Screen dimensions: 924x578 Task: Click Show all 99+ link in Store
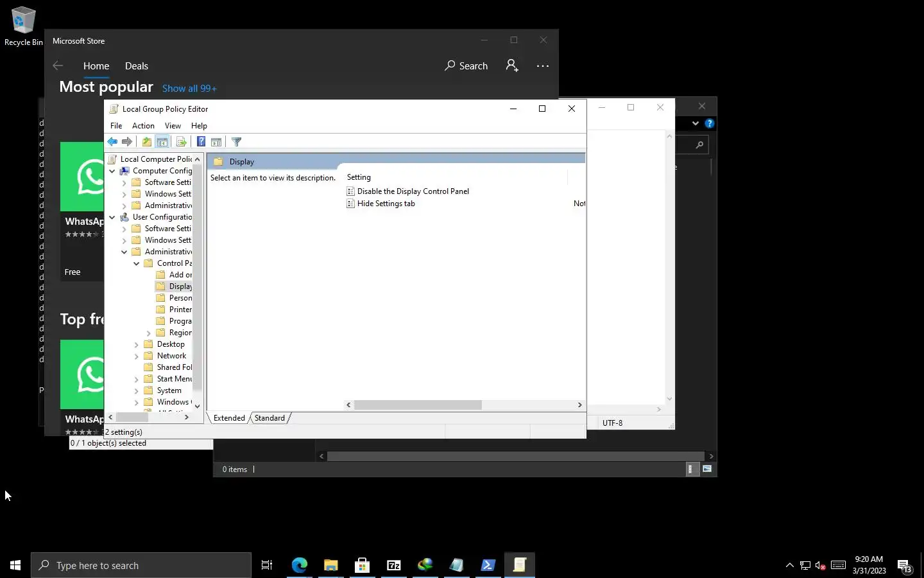coord(189,89)
